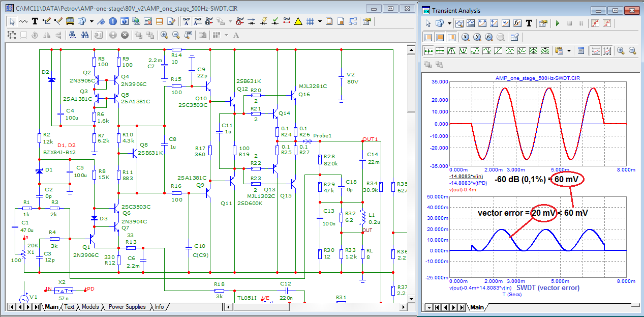Select the Text tool in schematic toolbar
The height and width of the screenshot is (317, 644).
tap(35, 21)
